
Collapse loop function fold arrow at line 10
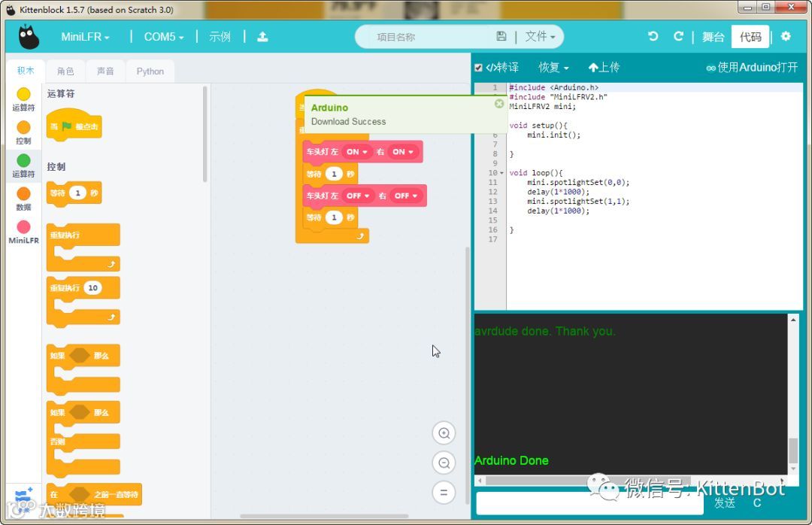coord(501,173)
